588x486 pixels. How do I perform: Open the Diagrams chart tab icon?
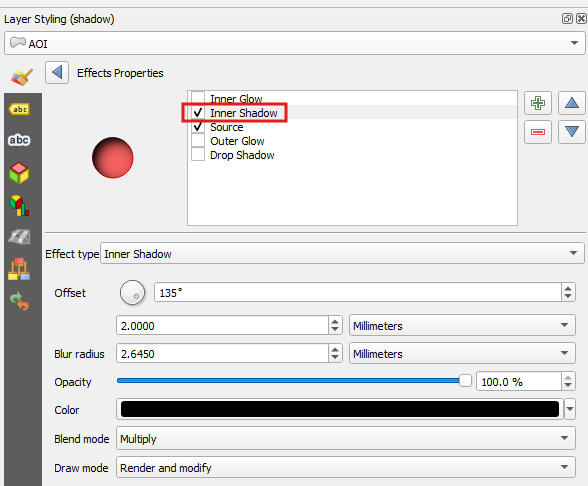(x=19, y=206)
